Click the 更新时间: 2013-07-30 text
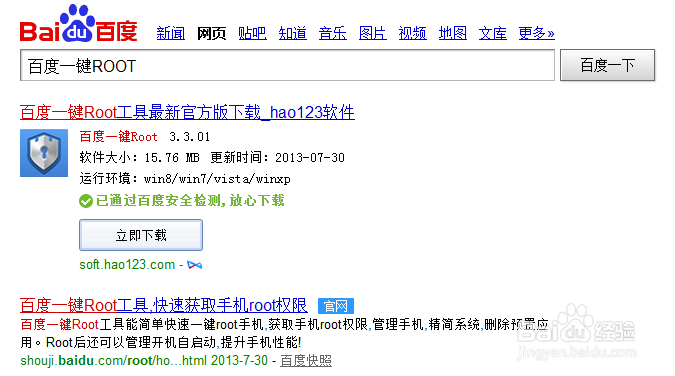 (x=278, y=158)
